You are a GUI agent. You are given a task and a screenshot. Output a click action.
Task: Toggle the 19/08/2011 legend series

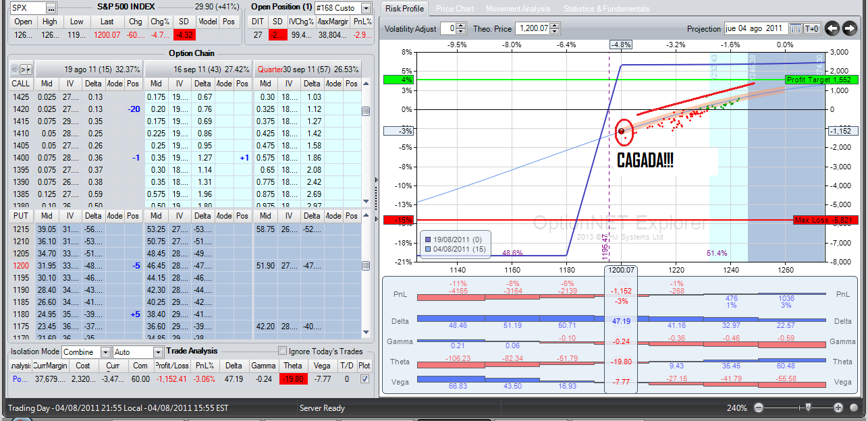tap(428, 239)
